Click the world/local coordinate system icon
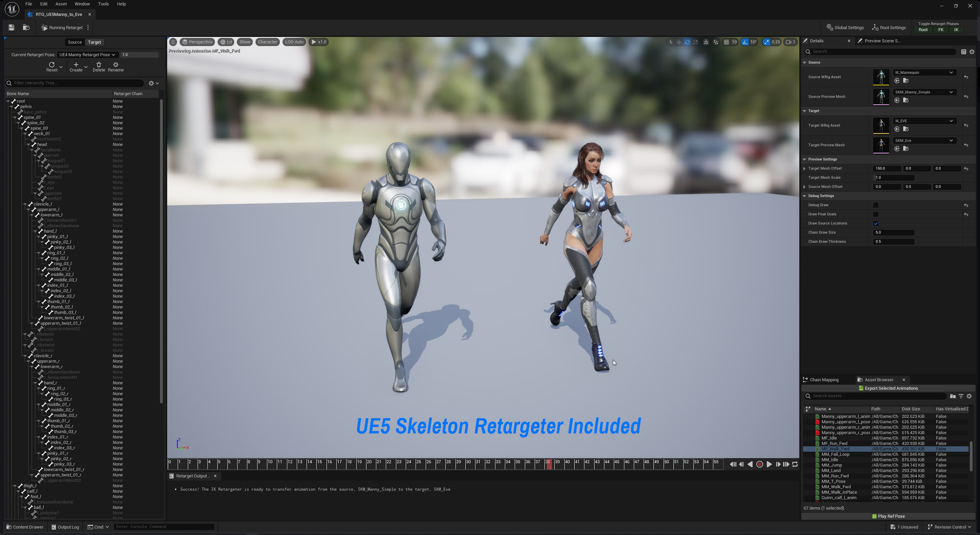Screen dimensions: 980x535 tap(706, 42)
